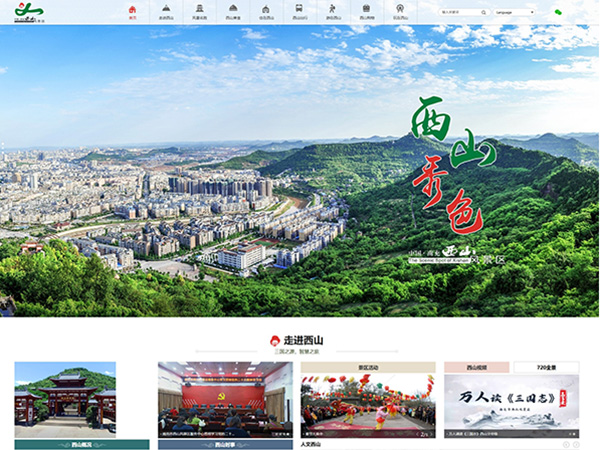Click the 西山概况 caption label
Image resolution: width=600 pixels, height=450 pixels.
coord(82,444)
